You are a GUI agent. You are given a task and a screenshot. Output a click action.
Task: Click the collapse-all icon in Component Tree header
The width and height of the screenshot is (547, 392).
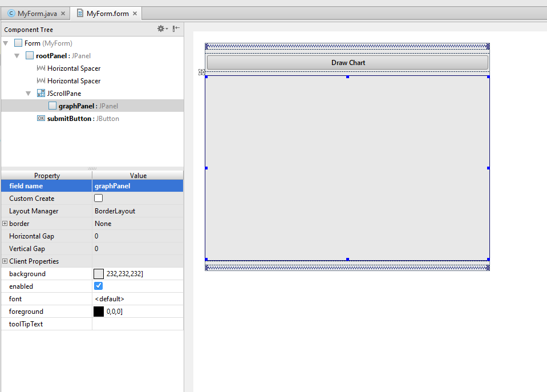click(177, 29)
